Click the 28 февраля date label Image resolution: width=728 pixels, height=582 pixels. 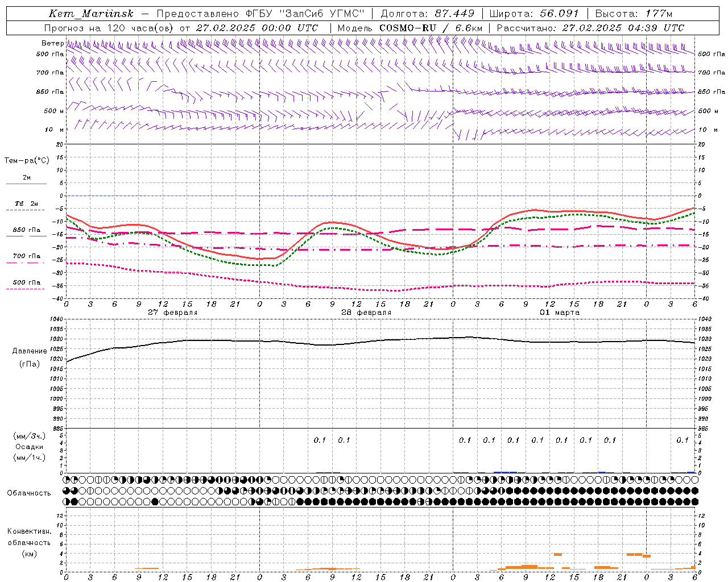(366, 313)
